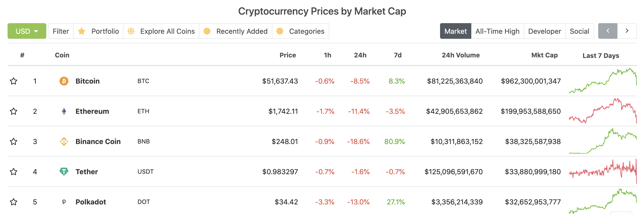Open the Categories menu
The width and height of the screenshot is (644, 215).
[x=301, y=31]
